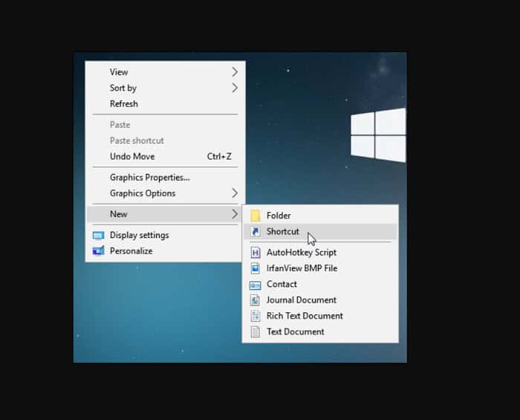Create a new Contact

pyautogui.click(x=320, y=284)
